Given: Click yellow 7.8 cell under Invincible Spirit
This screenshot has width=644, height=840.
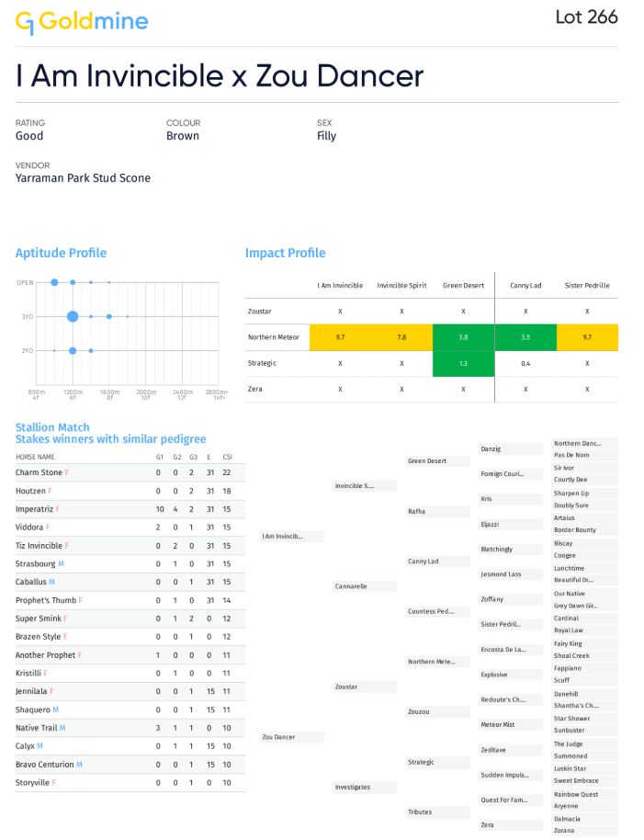Looking at the screenshot, I should point(401,337).
